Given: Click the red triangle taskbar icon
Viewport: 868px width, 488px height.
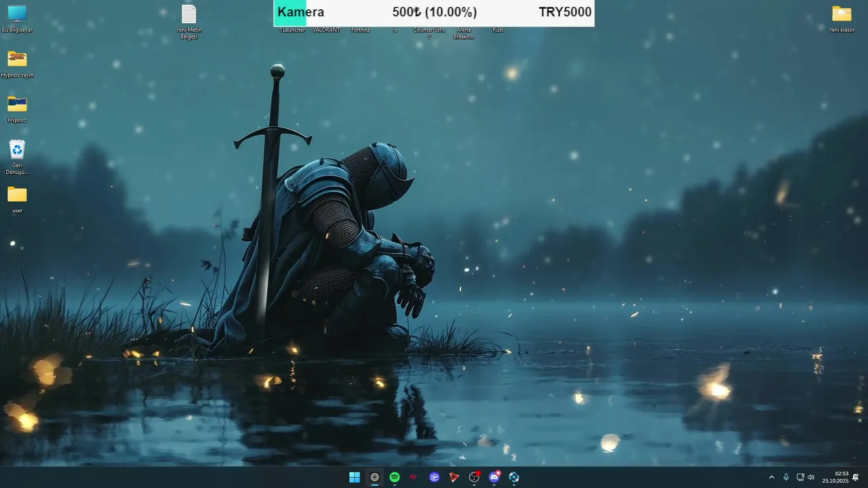Looking at the screenshot, I should click(454, 477).
